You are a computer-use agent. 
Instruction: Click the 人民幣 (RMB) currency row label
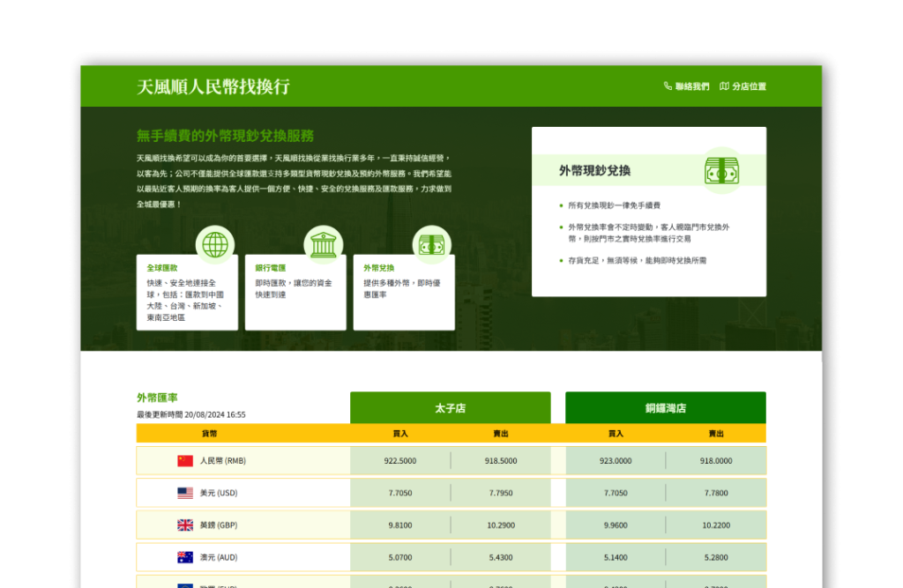[x=222, y=460]
